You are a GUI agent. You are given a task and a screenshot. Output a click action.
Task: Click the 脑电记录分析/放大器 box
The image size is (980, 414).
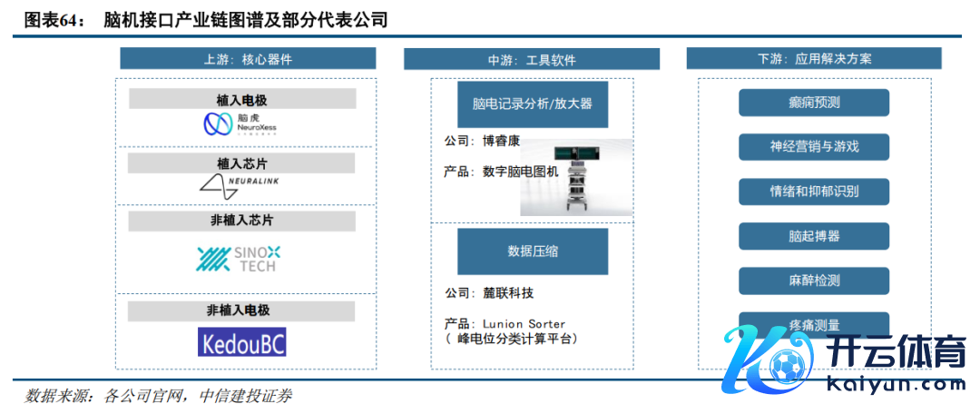tap(532, 103)
